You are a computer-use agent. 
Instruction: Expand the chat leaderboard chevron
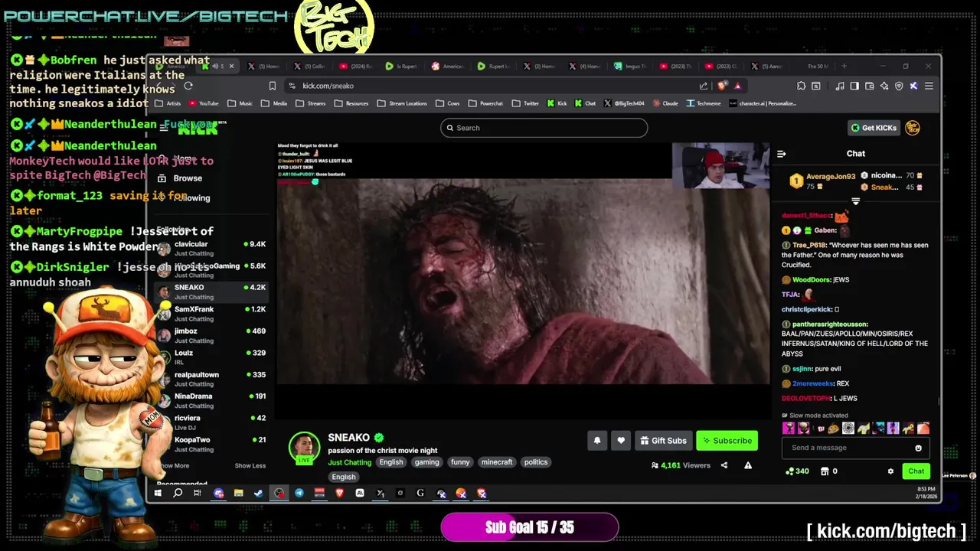(x=856, y=201)
